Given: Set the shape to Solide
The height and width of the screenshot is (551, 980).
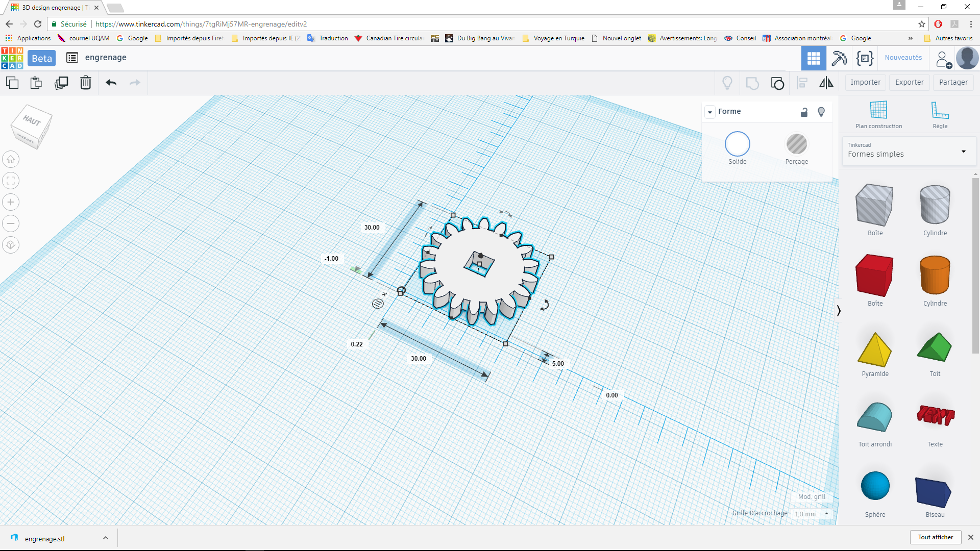Looking at the screenshot, I should 737,144.
